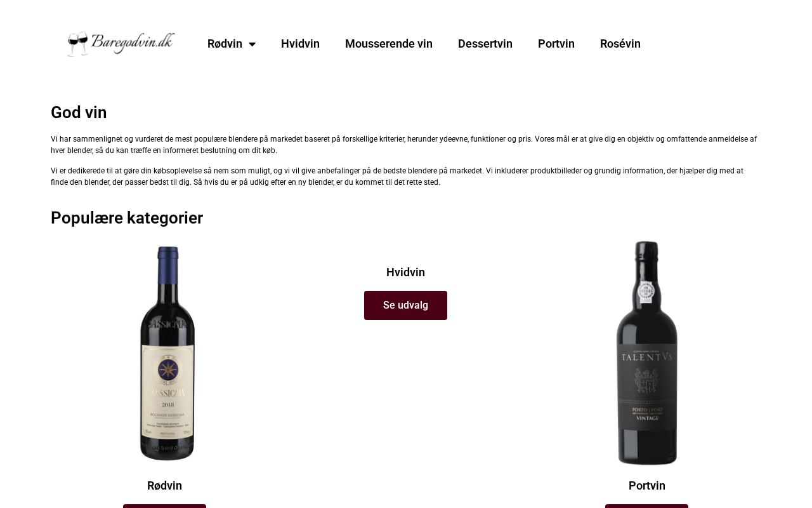Click the God vin page heading
This screenshot has height=508, width=812.
(79, 112)
